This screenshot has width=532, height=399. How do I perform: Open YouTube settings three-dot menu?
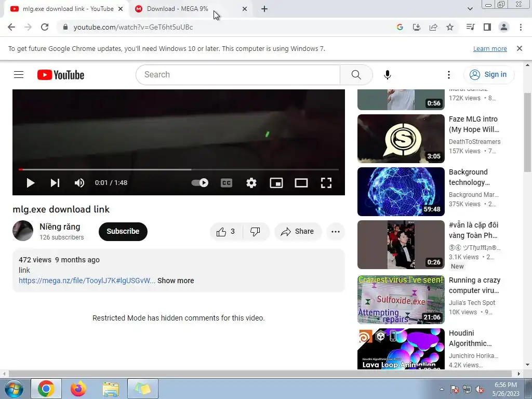[449, 75]
